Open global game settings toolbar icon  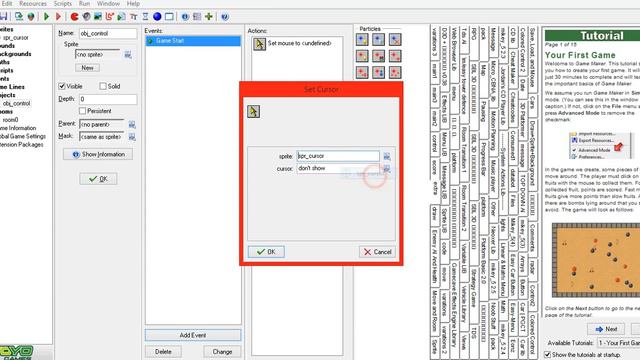[x=197, y=16]
